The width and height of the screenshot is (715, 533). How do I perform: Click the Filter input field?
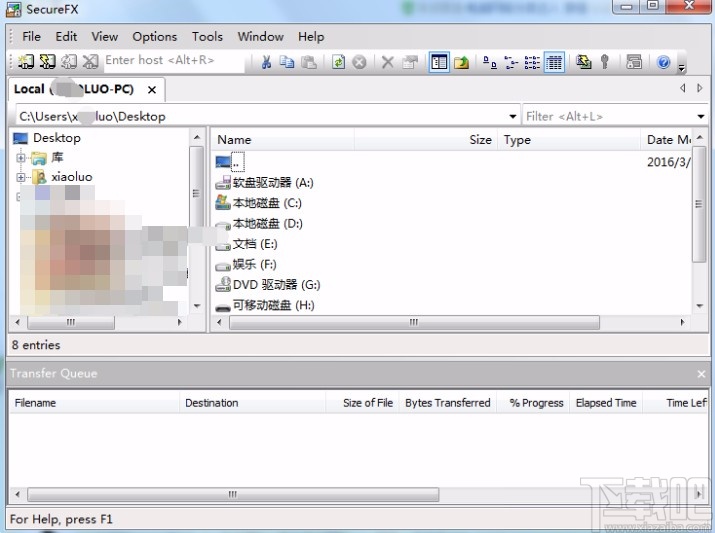click(x=609, y=117)
